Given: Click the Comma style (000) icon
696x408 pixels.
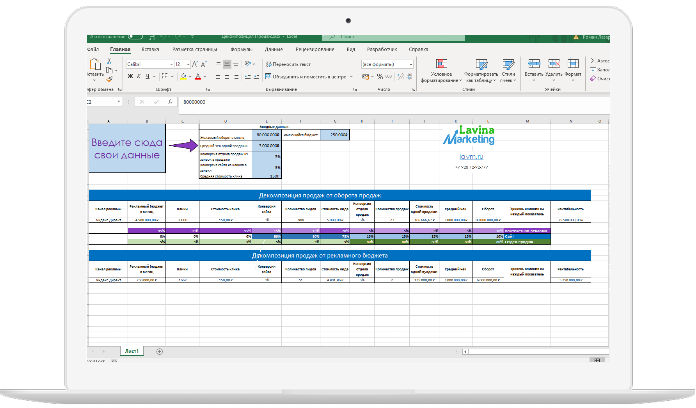Looking at the screenshot, I should (x=388, y=77).
